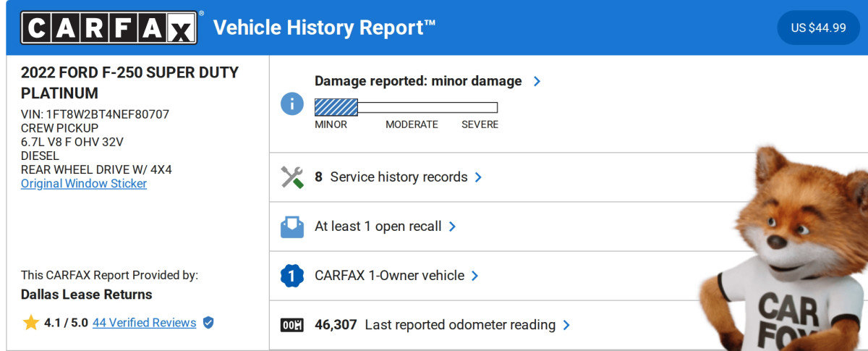Image resolution: width=868 pixels, height=351 pixels.
Task: Expand the damage reported chevron
Action: point(537,81)
